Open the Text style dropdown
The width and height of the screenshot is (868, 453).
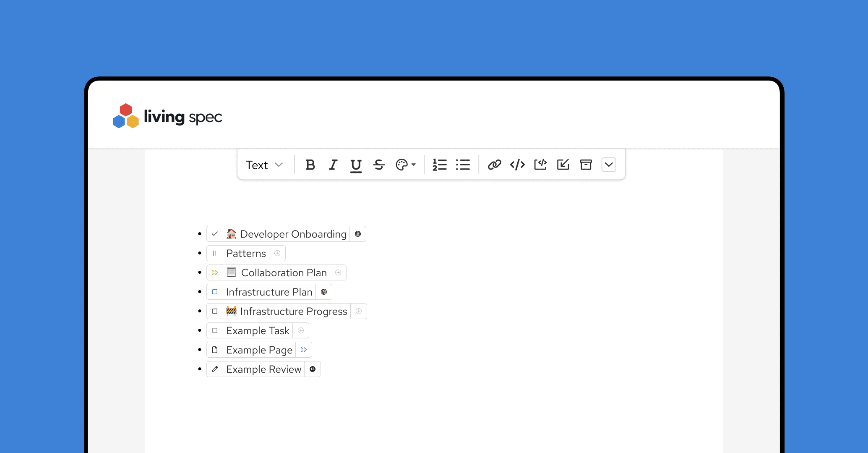click(x=264, y=165)
